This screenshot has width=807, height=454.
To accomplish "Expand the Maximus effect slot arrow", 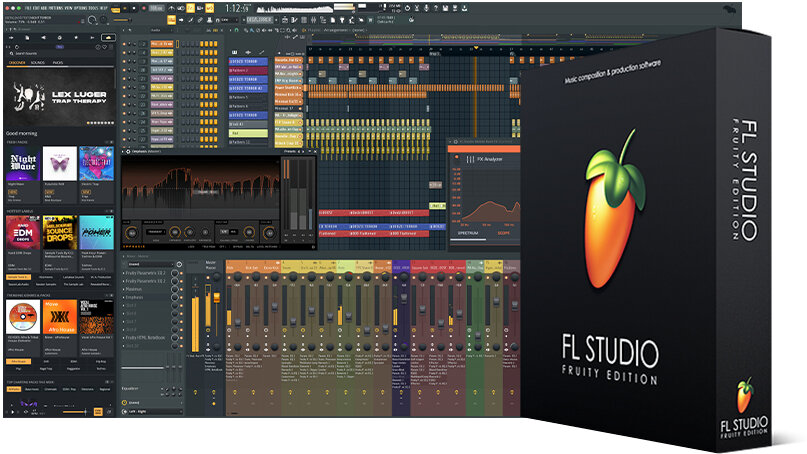I will coord(124,289).
